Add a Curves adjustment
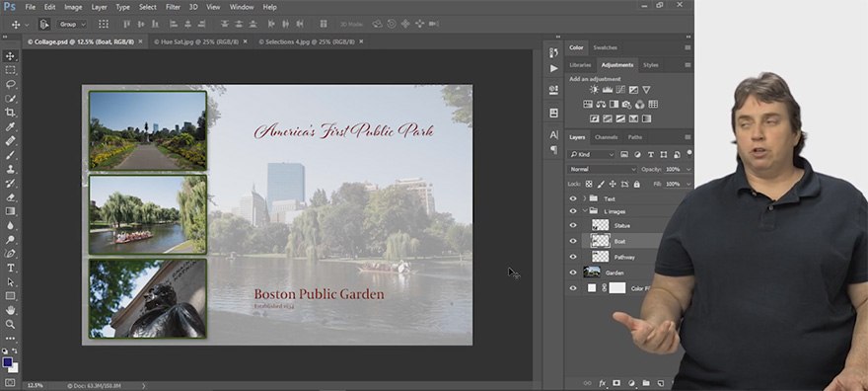868x391 pixels. (x=620, y=90)
